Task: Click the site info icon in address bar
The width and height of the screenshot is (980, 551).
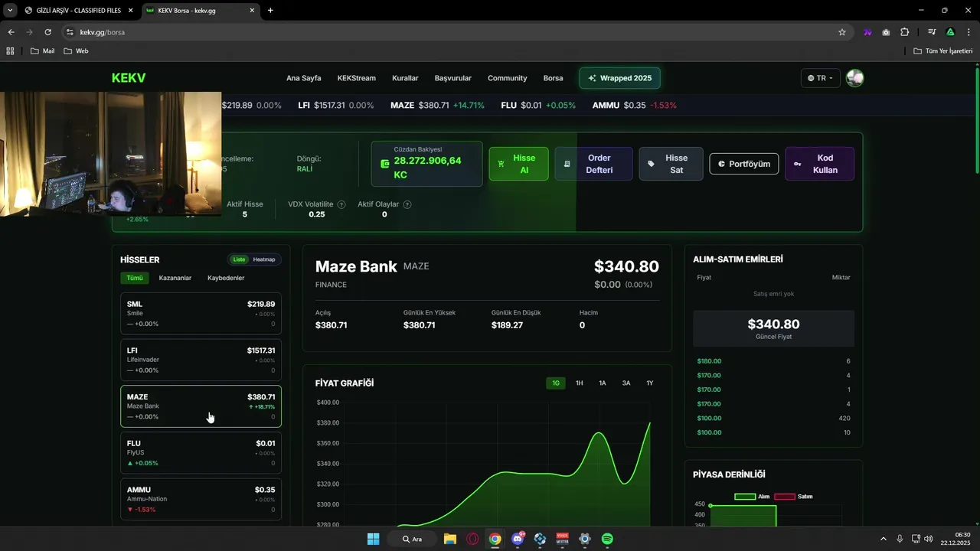Action: pos(69,32)
